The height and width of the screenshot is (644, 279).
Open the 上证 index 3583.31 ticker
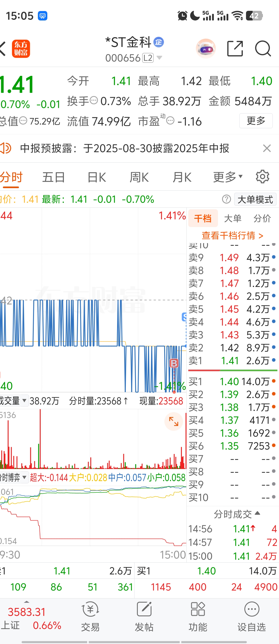click(x=31, y=618)
